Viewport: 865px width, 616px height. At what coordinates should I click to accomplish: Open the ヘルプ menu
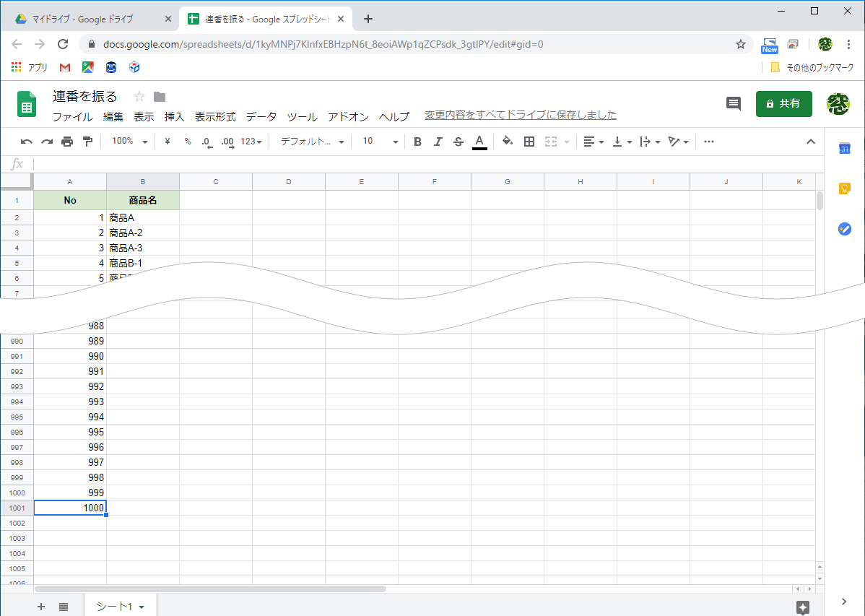[394, 117]
